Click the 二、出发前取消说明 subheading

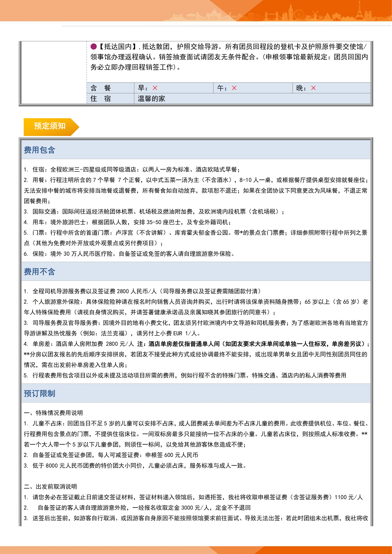tap(50, 487)
